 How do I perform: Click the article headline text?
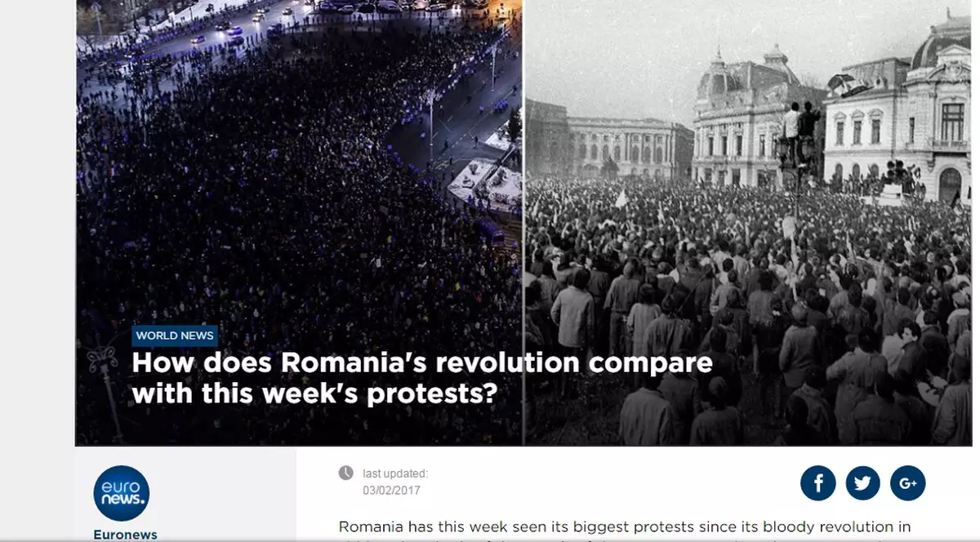pyautogui.click(x=421, y=377)
